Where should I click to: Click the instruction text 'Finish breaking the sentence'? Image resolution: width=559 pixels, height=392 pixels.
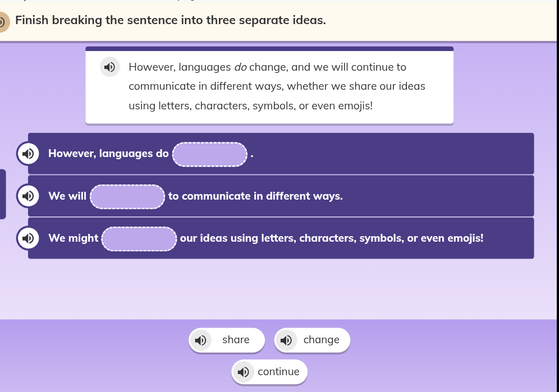pos(171,20)
